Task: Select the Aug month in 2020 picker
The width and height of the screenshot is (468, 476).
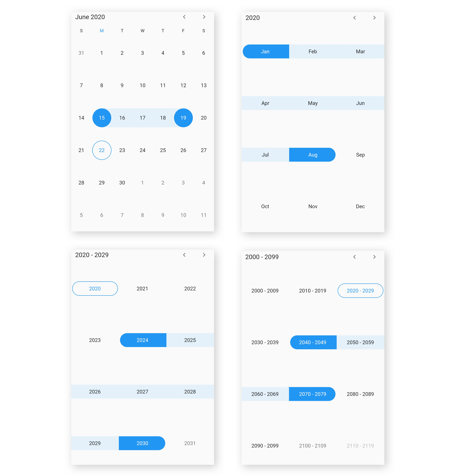Action: coord(312,154)
